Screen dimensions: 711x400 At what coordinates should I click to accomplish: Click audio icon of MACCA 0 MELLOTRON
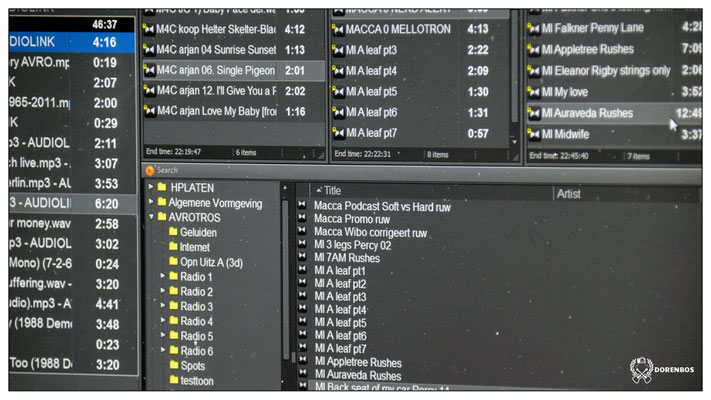338,29
